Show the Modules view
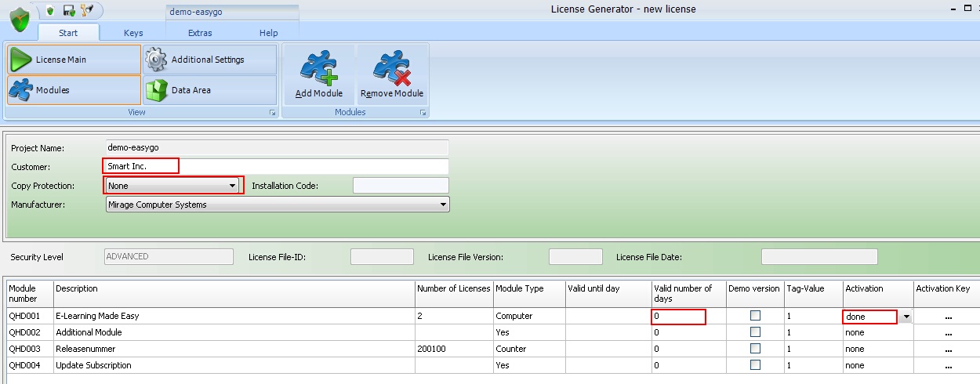The height and width of the screenshot is (384, 980). 74,90
